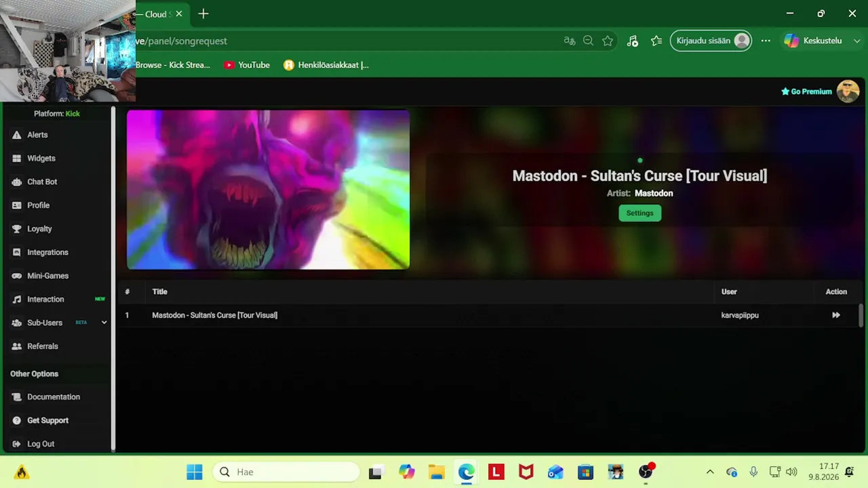The height and width of the screenshot is (488, 868).
Task: Open the Browse - Kick Stream bookmark
Action: coord(173,65)
